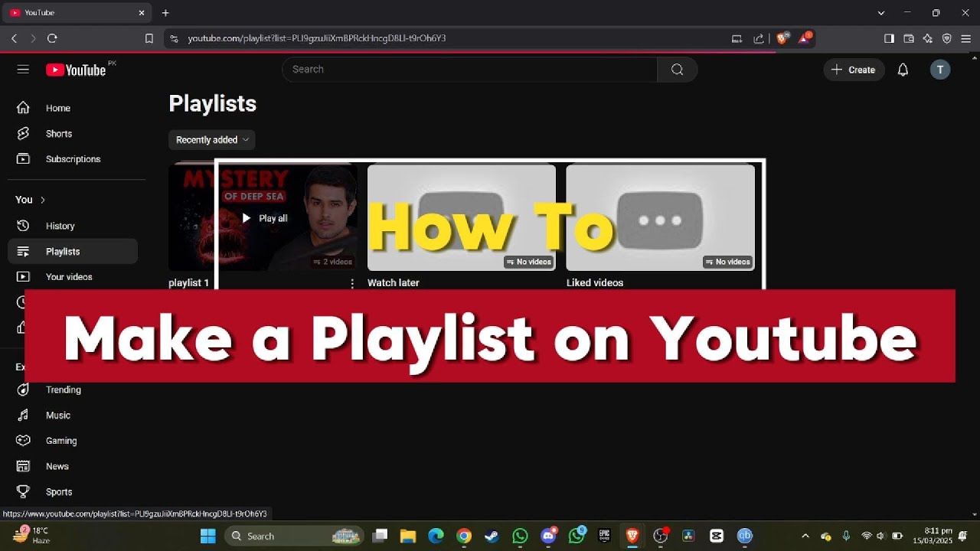
Task: Open Brave VPN shield icon
Action: point(947,38)
